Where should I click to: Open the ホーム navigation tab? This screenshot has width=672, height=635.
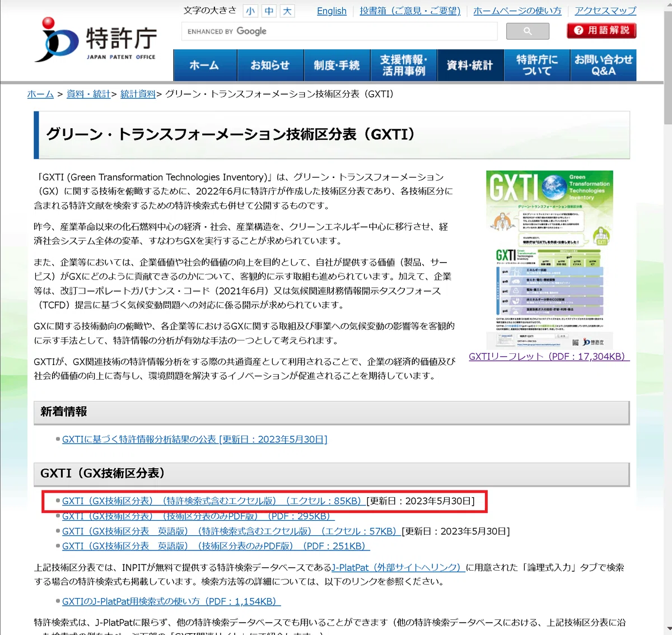[205, 66]
